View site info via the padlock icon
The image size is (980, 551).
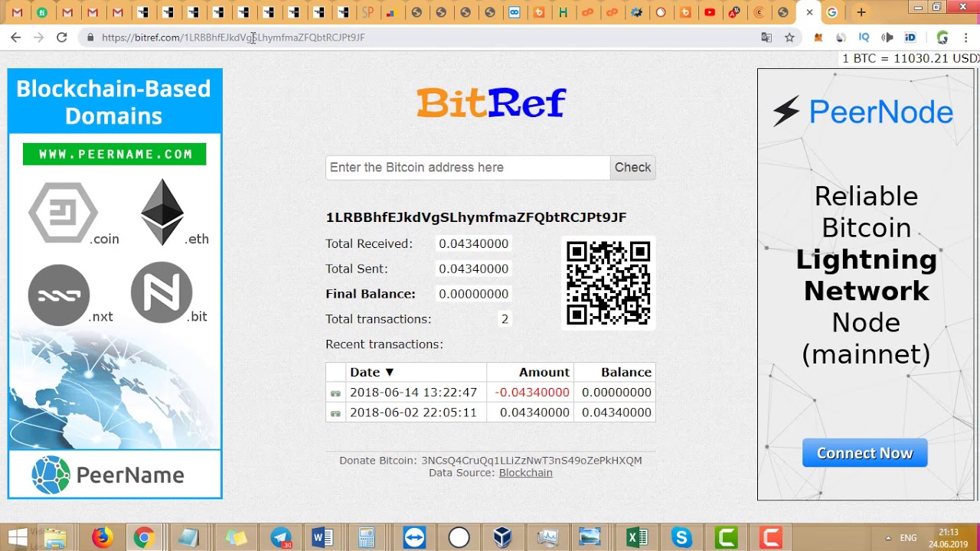tap(90, 37)
